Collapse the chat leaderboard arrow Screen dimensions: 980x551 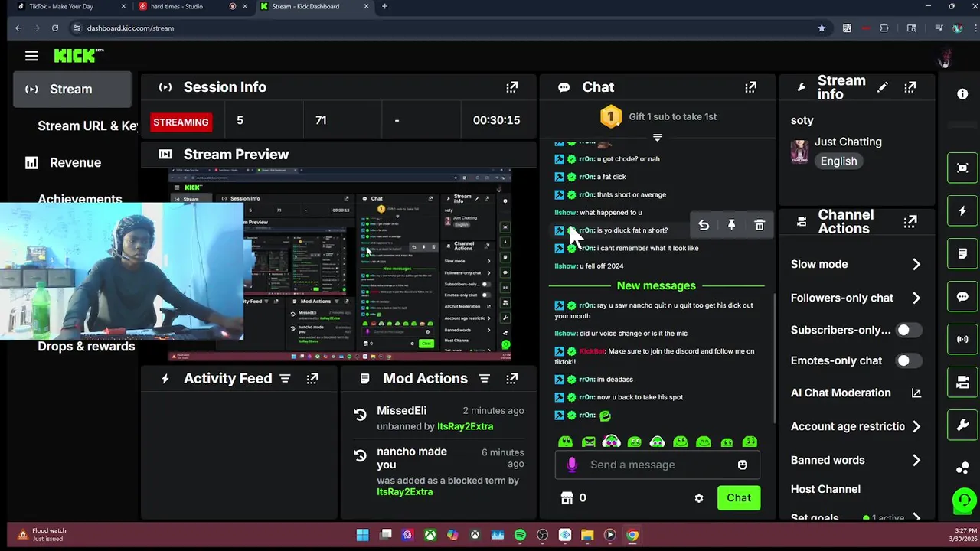(x=657, y=138)
